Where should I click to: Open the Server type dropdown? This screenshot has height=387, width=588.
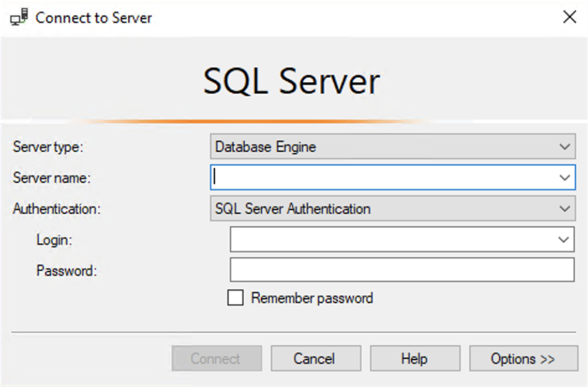pyautogui.click(x=393, y=146)
